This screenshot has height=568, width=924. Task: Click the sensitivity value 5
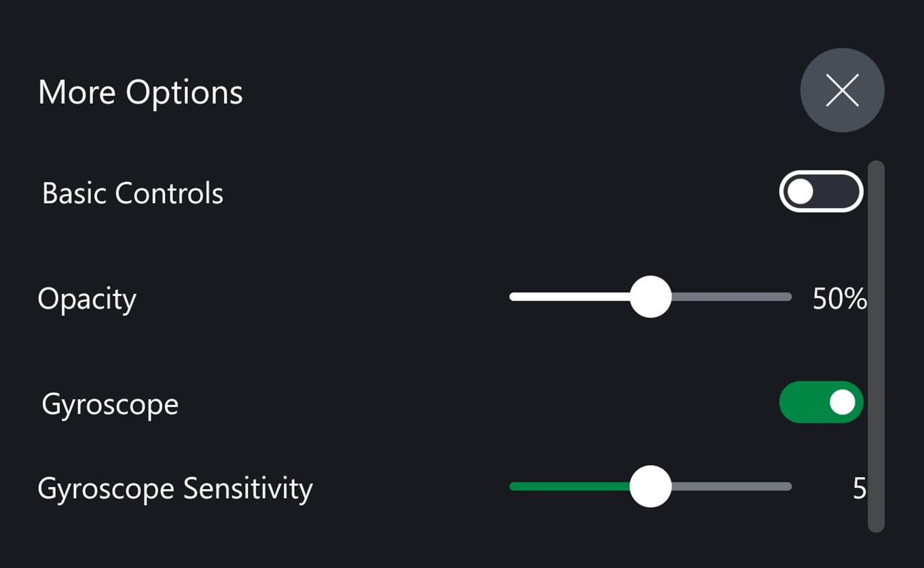pos(860,488)
